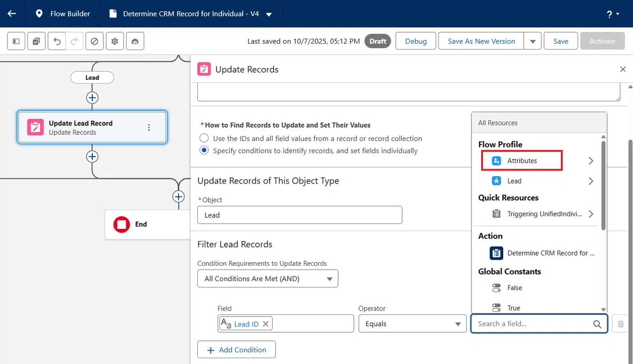Choose Specify conditions to identify records option
633x364 pixels.
coord(204,150)
